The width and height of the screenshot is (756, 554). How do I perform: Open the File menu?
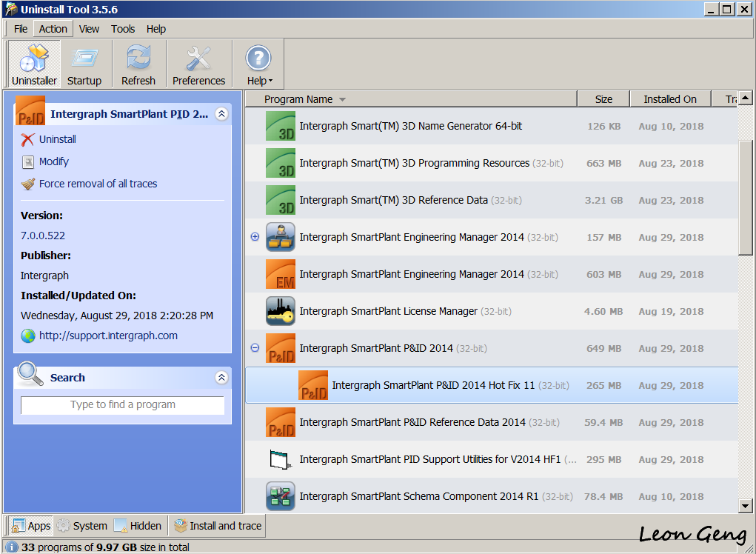[21, 29]
